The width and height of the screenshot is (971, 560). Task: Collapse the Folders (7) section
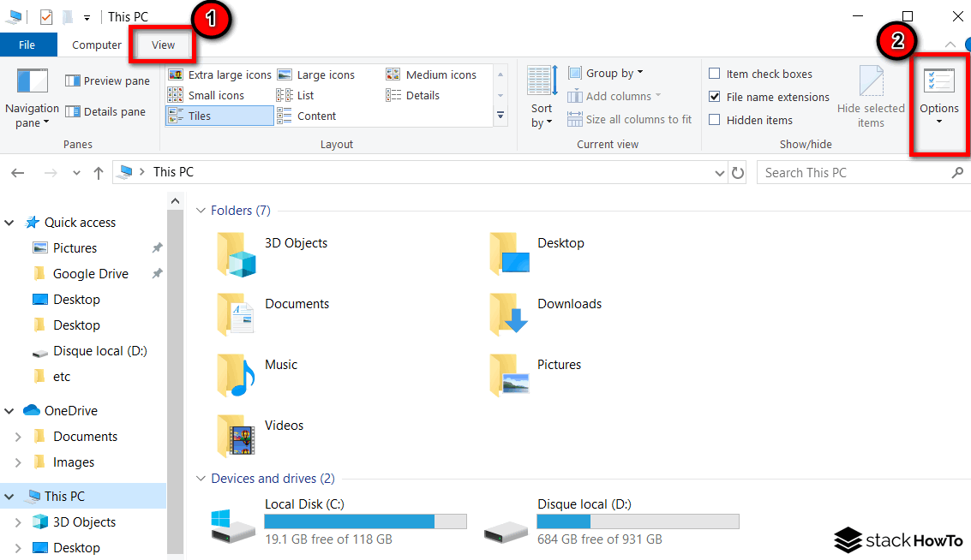(201, 210)
